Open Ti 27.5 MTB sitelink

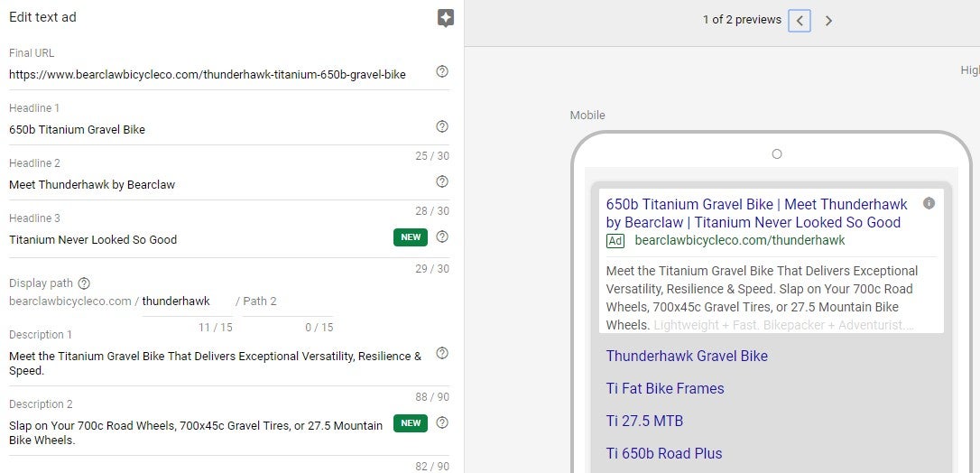pos(644,422)
